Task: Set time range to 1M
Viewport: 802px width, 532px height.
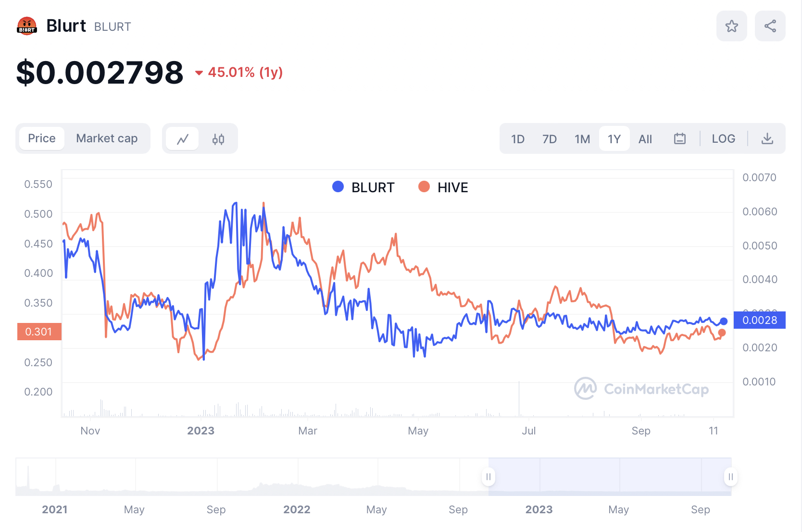Action: (x=582, y=139)
